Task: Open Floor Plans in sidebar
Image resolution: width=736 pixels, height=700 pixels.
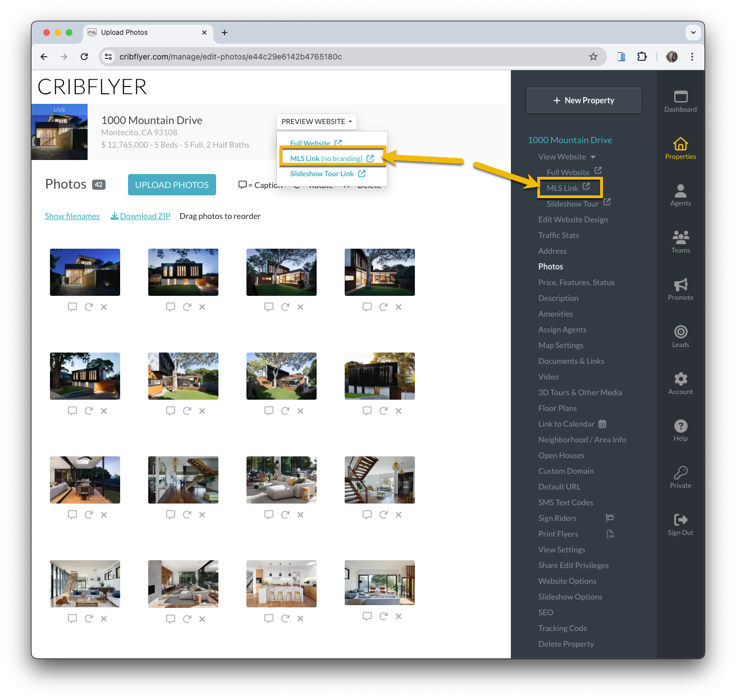Action: (x=557, y=408)
